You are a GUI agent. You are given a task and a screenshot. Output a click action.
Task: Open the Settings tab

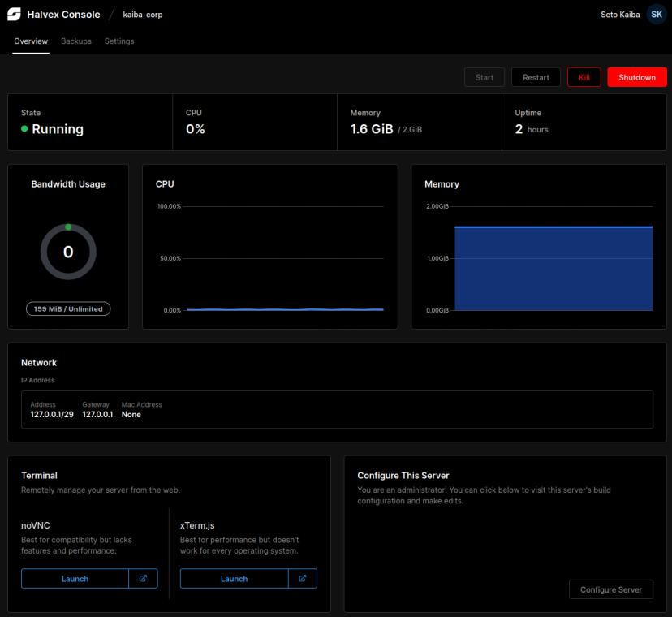click(119, 41)
